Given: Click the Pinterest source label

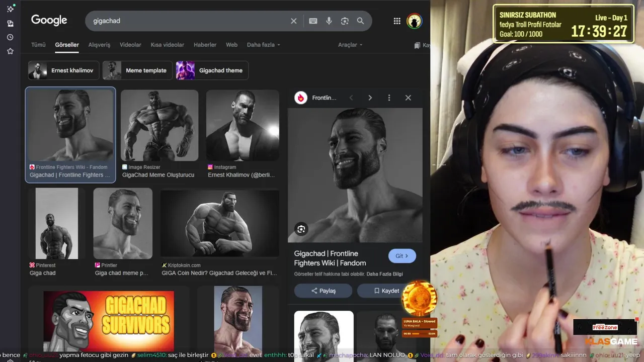Looking at the screenshot, I should 46,265.
